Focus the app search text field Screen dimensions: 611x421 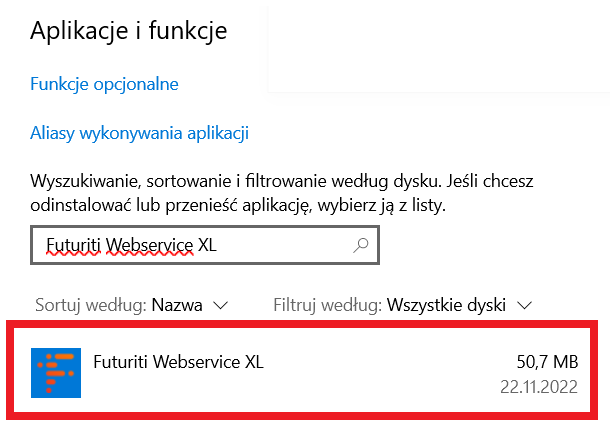(x=190, y=246)
